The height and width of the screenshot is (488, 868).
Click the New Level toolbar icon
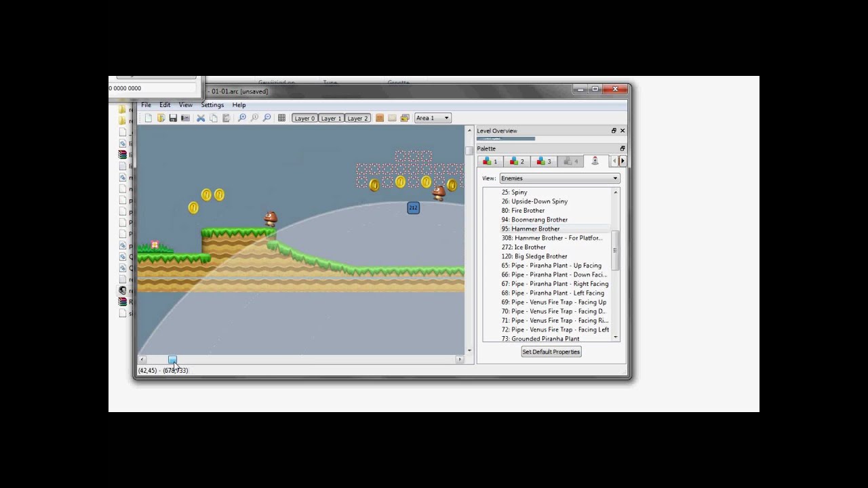pyautogui.click(x=149, y=118)
